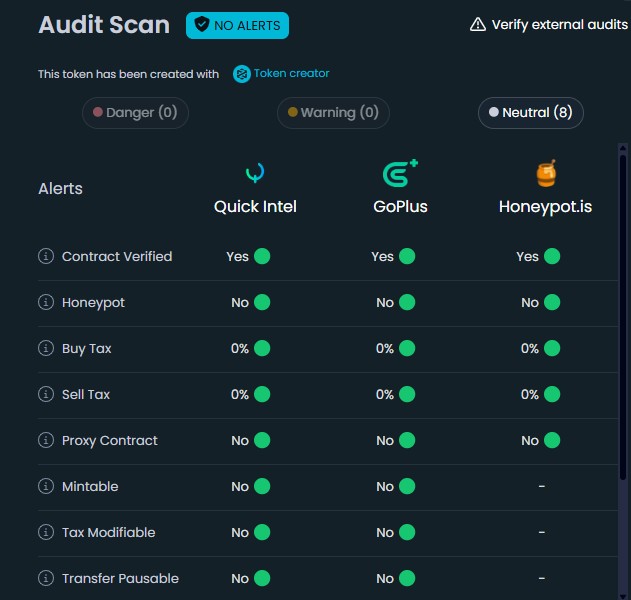Click GoPlus 'Yes' for Contract Verified
Image resolution: width=631 pixels, height=600 pixels.
(382, 256)
